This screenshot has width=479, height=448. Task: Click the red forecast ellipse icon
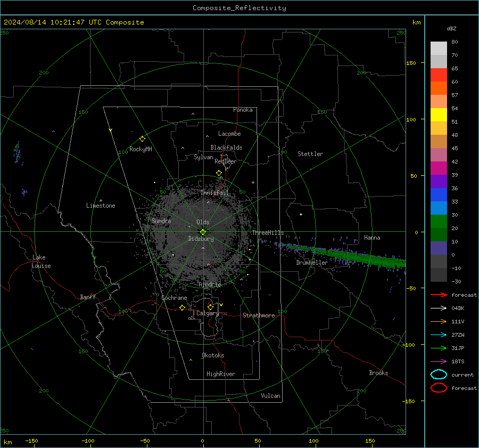point(439,388)
